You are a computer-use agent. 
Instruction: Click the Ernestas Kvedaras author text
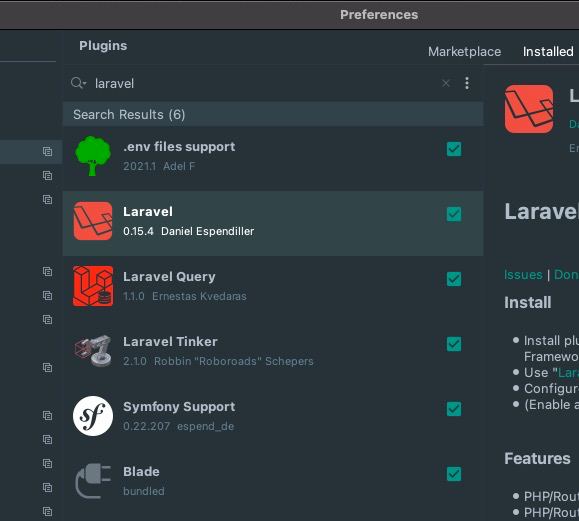click(199, 297)
